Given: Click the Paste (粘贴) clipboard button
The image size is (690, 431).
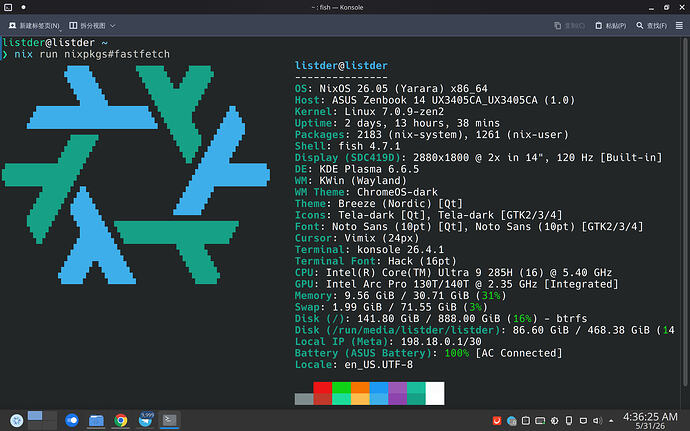Looking at the screenshot, I should coord(610,26).
